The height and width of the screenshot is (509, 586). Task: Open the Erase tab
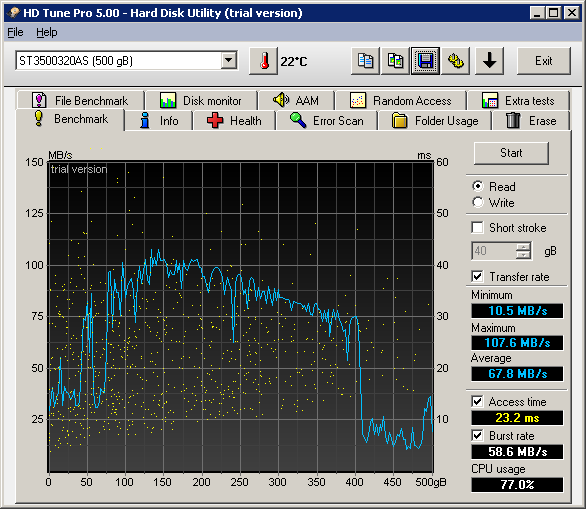point(531,121)
